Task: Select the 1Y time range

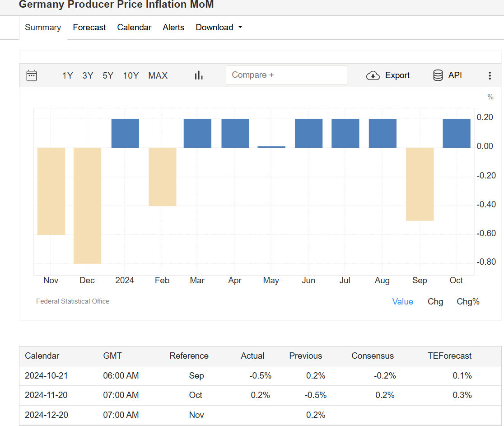Action: tap(67, 75)
